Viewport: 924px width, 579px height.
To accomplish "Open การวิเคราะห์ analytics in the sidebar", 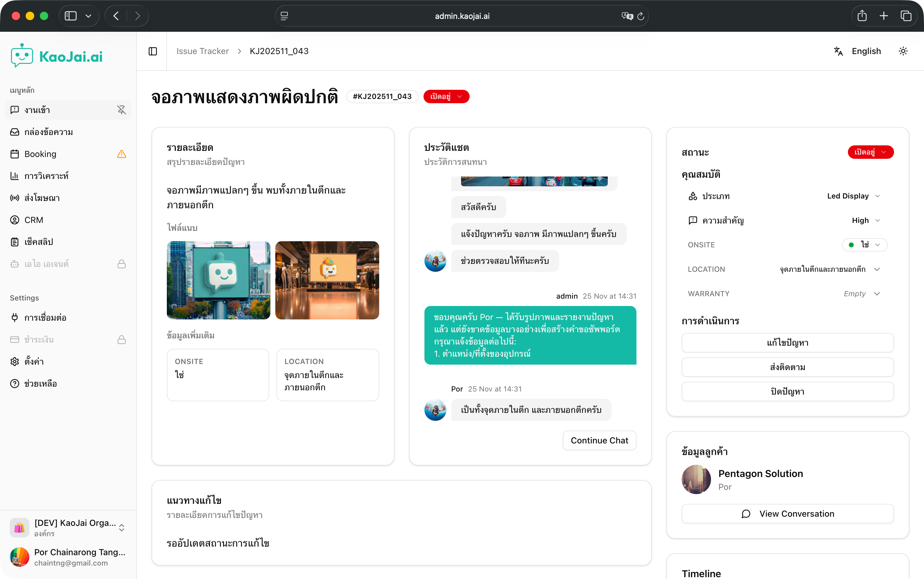I will (46, 176).
